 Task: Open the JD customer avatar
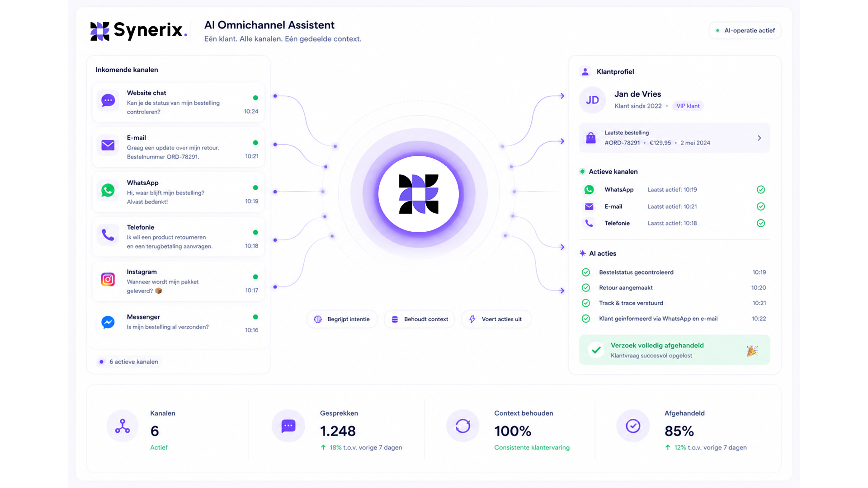592,100
